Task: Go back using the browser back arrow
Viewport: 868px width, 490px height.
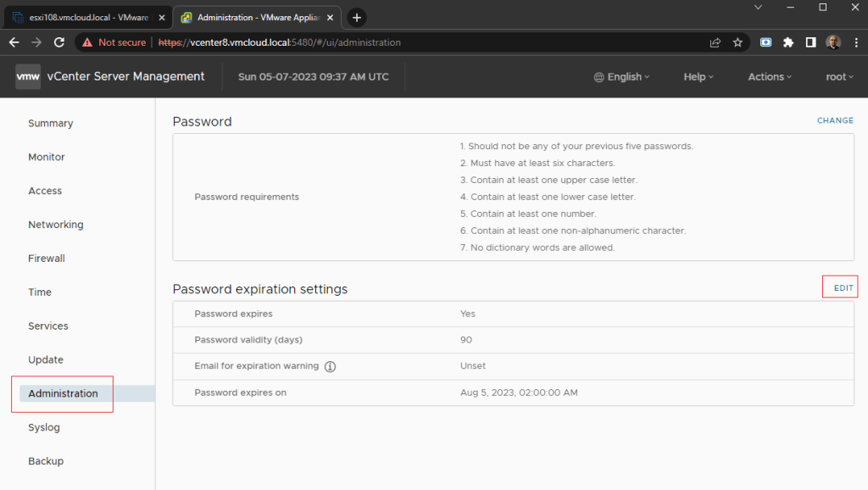Action: click(14, 42)
